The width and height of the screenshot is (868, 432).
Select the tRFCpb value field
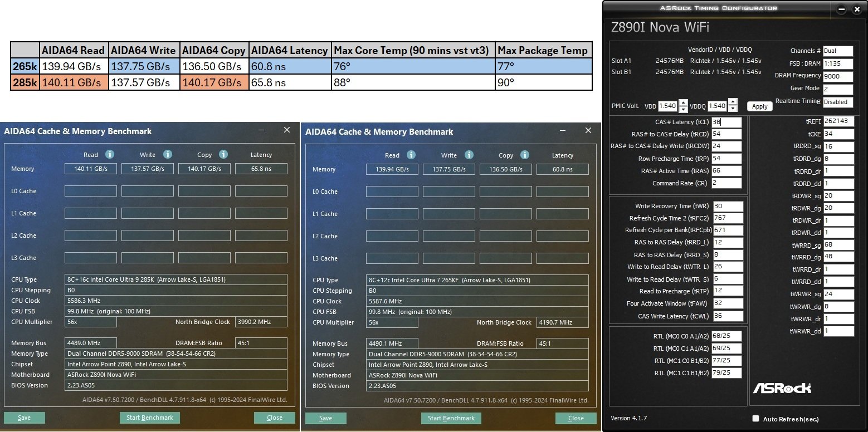click(728, 230)
